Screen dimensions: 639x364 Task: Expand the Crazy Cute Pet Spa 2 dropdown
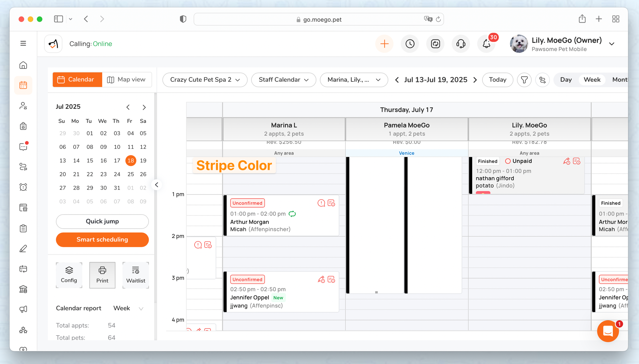coord(205,80)
